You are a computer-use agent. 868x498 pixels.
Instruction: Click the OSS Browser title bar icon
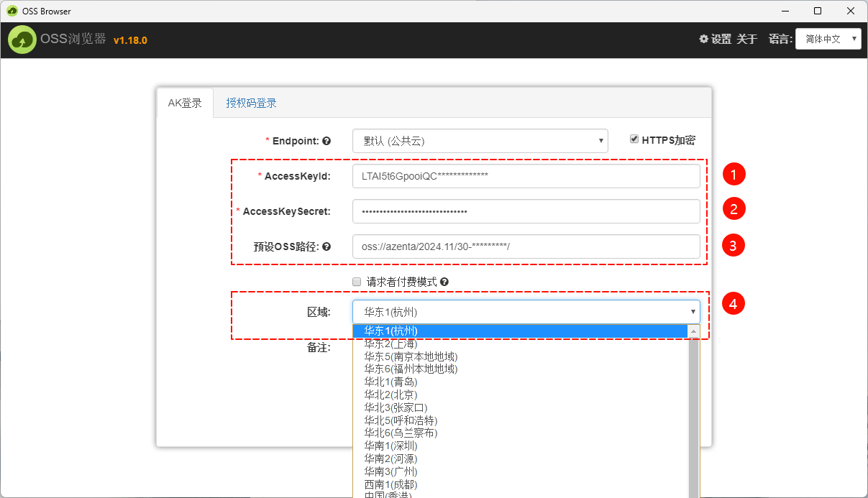[12, 11]
